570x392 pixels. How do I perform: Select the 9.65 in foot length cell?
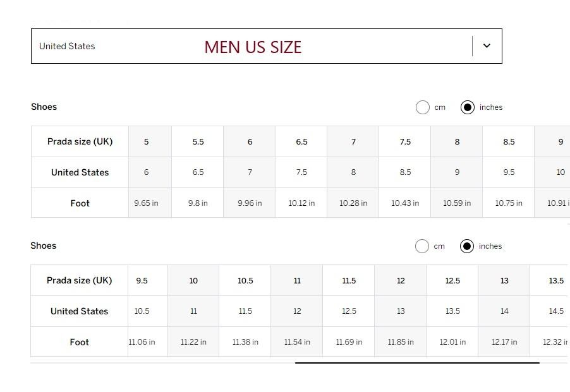point(146,203)
